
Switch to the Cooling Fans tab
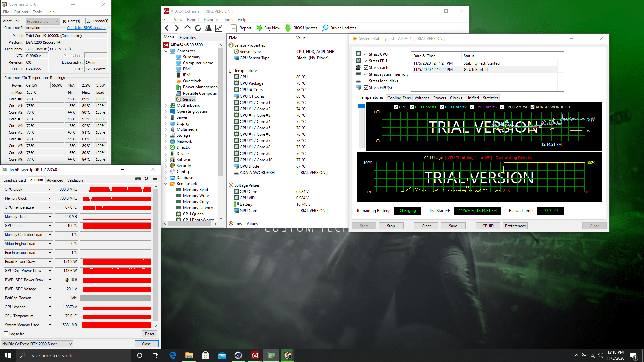[399, 98]
